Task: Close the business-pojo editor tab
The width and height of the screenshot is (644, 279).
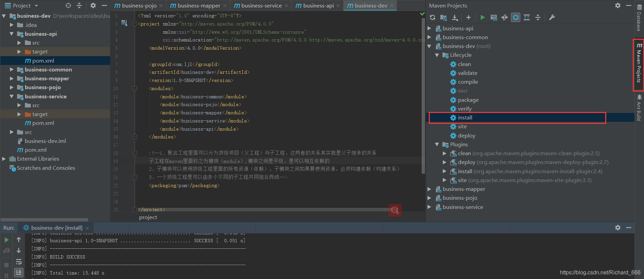Action: tap(161, 6)
